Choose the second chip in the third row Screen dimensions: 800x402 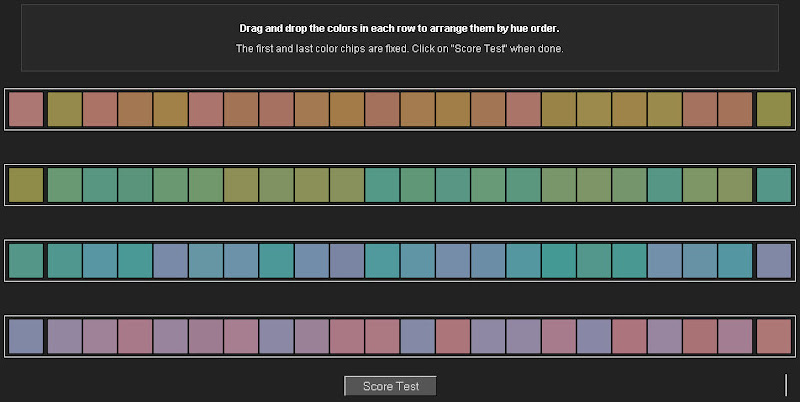point(65,261)
